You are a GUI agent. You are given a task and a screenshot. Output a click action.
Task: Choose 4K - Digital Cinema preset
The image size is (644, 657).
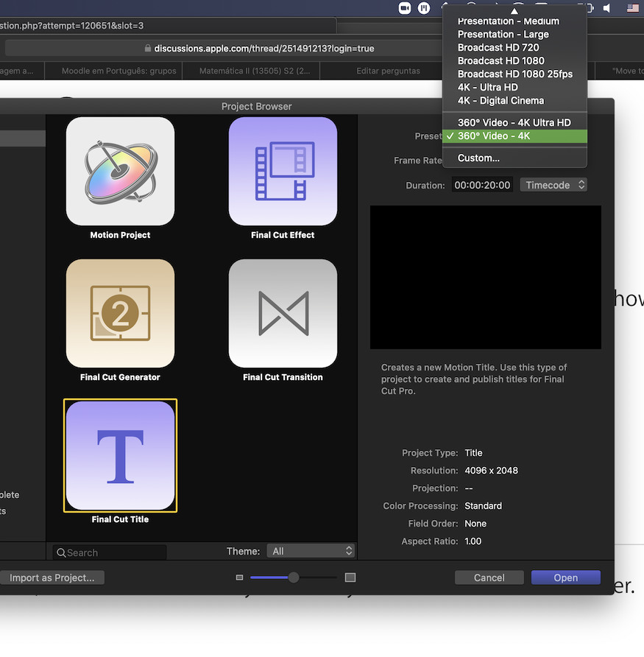[x=514, y=101]
